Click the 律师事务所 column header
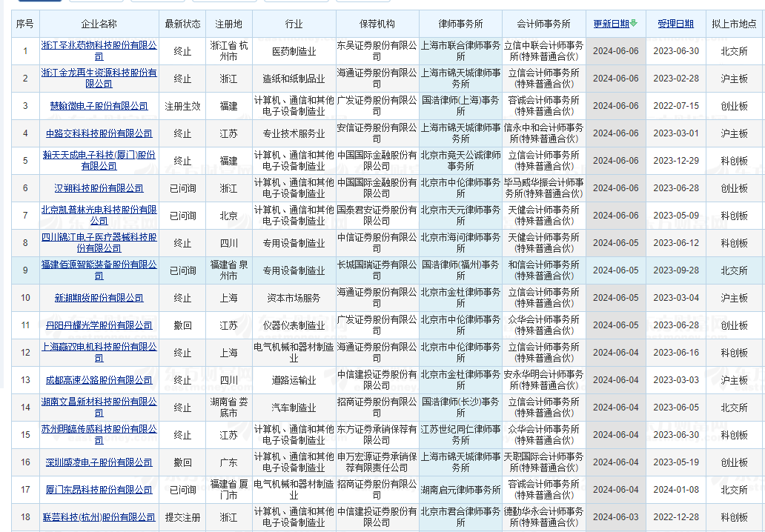Screen dimensions: 765x532 460,24
